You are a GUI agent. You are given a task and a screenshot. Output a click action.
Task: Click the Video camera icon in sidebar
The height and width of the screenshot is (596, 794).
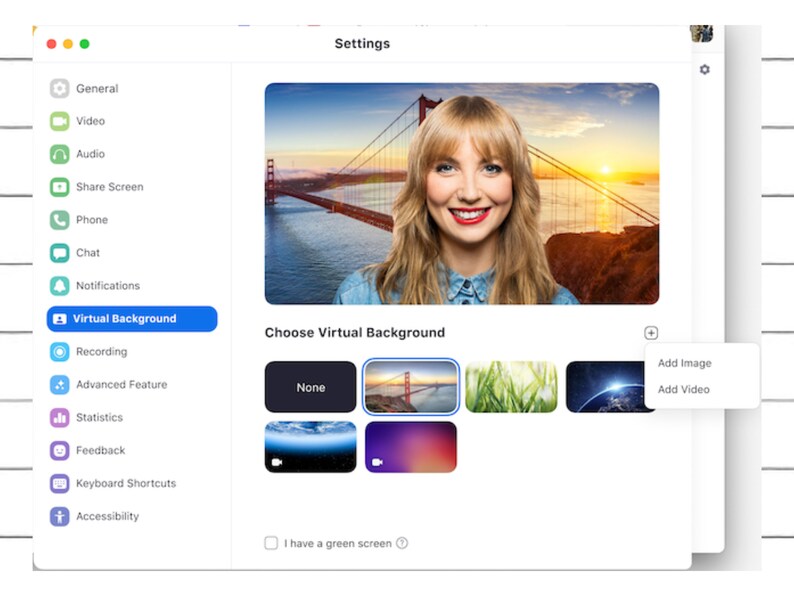click(60, 122)
